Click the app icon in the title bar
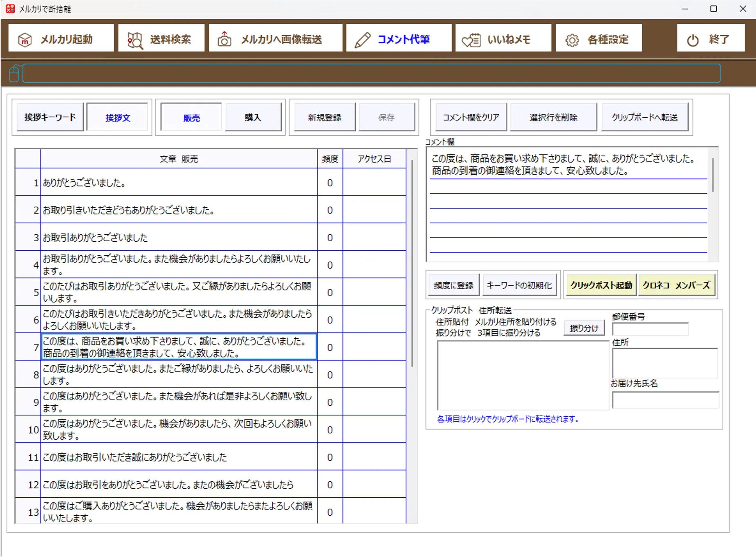The image size is (756, 557). [x=10, y=8]
